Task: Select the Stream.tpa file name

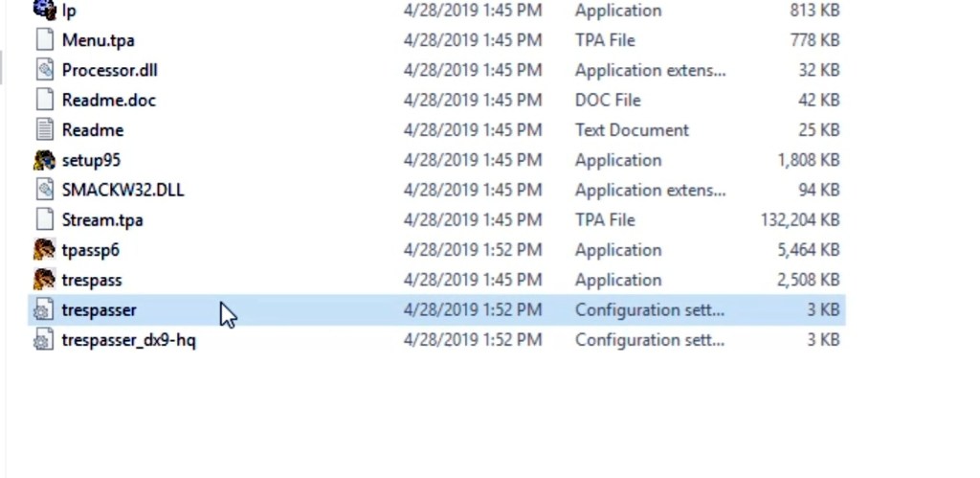Action: tap(102, 219)
